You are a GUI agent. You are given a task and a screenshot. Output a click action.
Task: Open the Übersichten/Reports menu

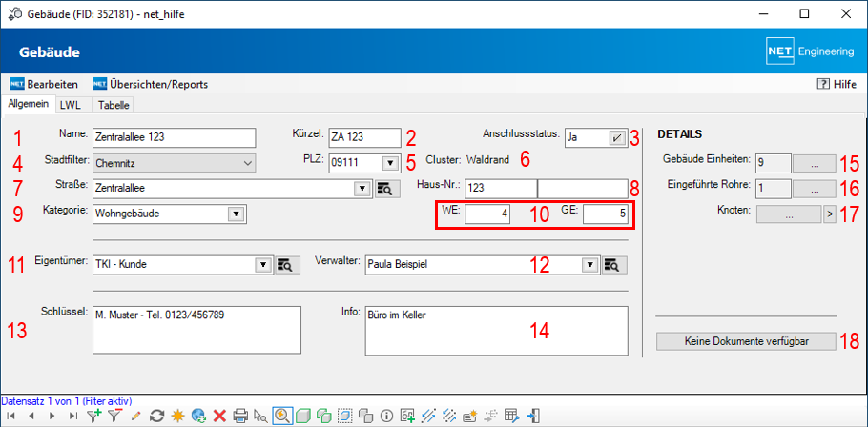pos(150,84)
